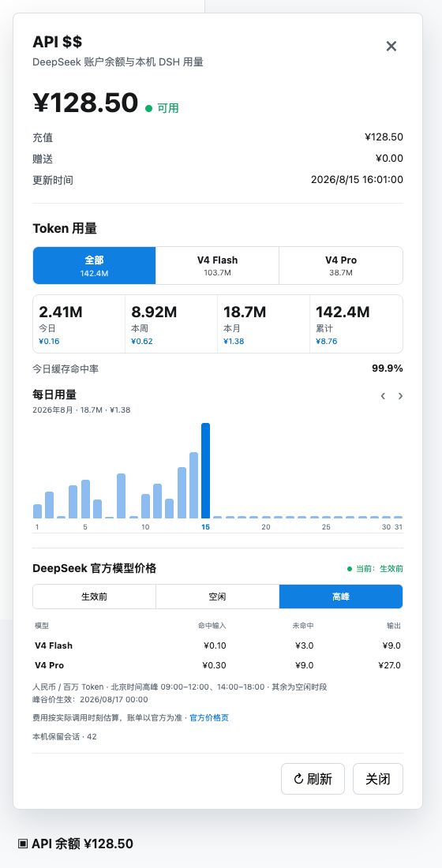Show next month in daily usage chart
The width and height of the screenshot is (442, 868).
click(x=400, y=396)
